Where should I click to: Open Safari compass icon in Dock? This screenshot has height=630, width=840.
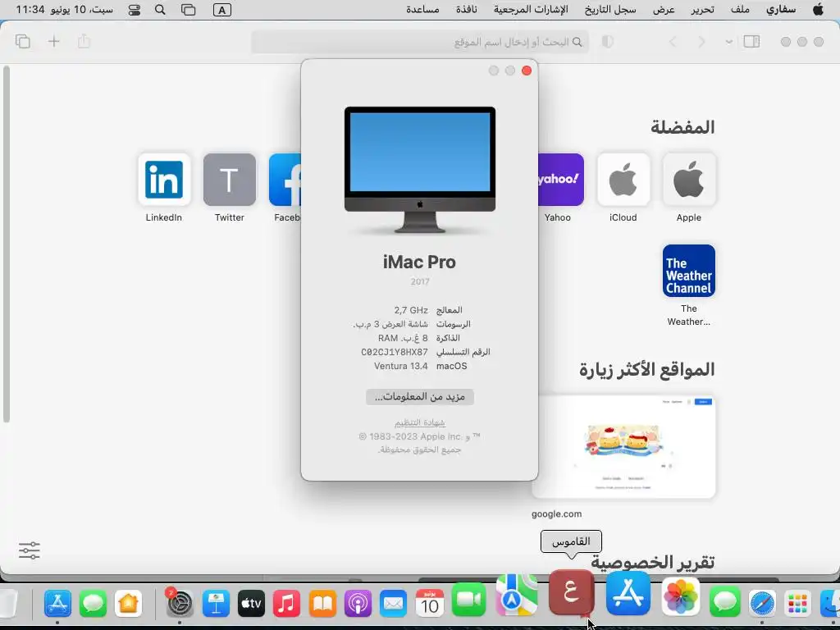point(762,603)
